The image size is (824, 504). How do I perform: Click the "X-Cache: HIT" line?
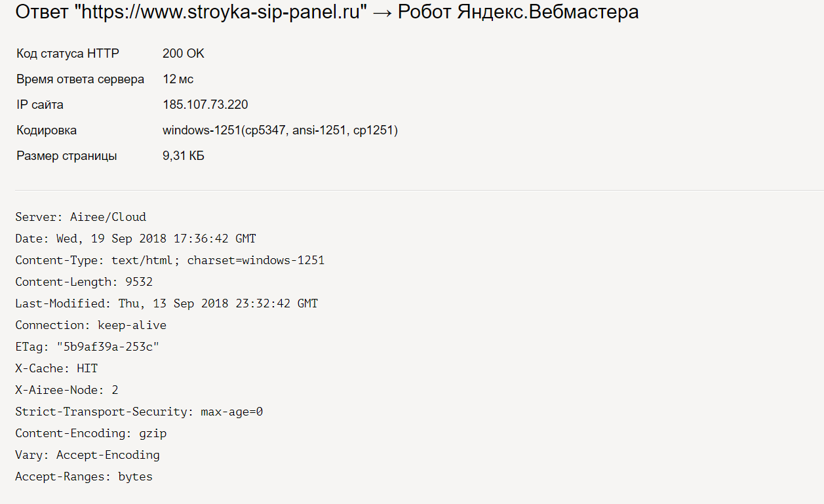[x=56, y=368]
